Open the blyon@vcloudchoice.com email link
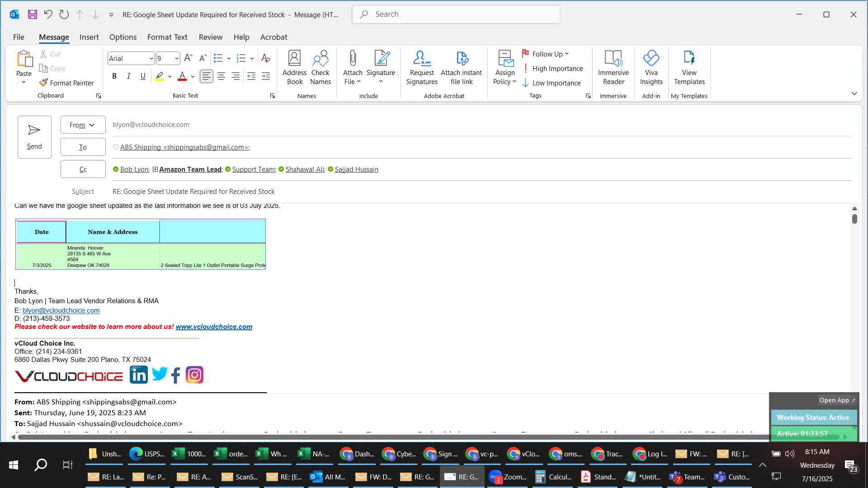This screenshot has height=488, width=868. (61, 310)
